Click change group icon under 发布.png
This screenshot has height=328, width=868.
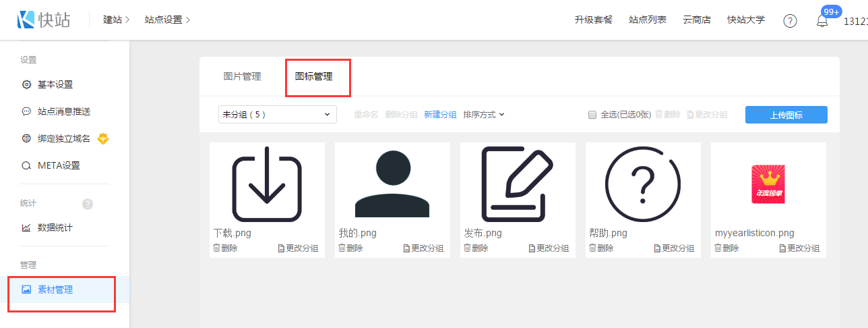[x=532, y=248]
